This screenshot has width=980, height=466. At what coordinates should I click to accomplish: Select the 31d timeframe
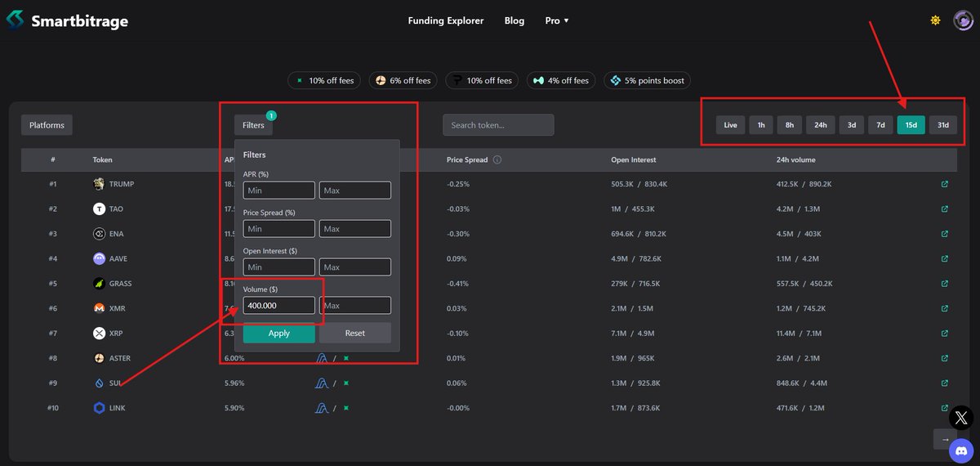tap(942, 125)
